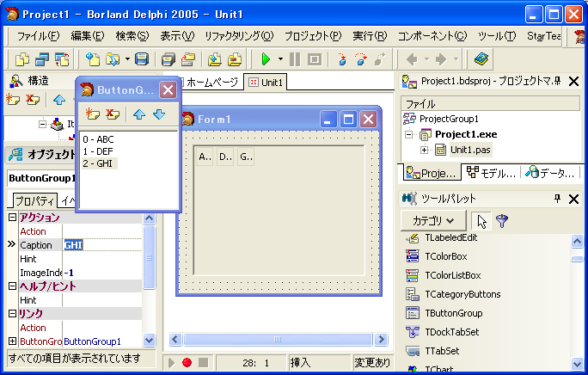Switch to the モデル tab in Project Manager

click(x=491, y=173)
